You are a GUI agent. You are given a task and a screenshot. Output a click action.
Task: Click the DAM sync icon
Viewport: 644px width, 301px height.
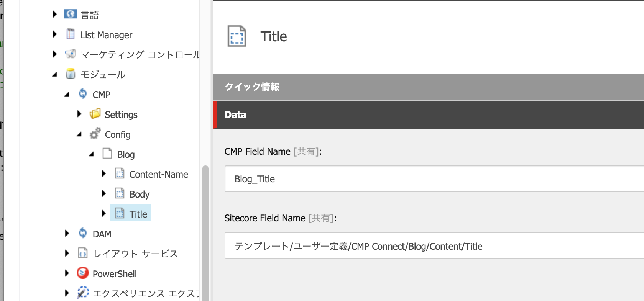[83, 233]
